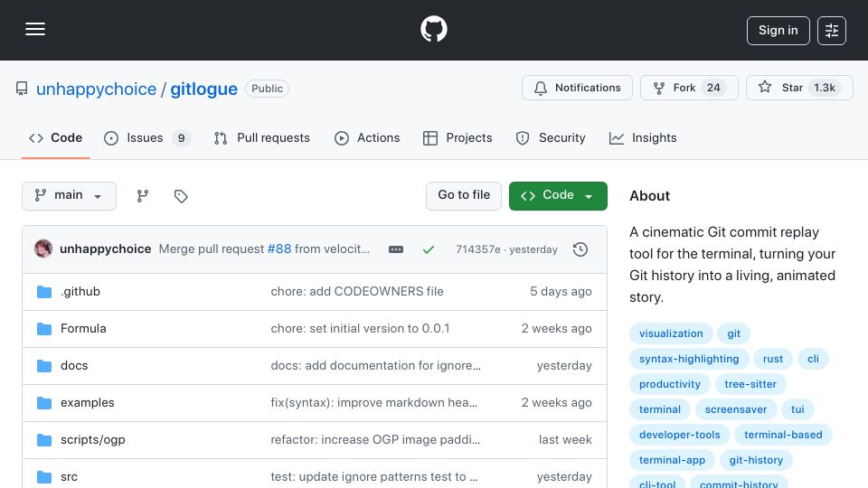The height and width of the screenshot is (488, 868).
Task: Click the docs folder icon
Action: (x=44, y=366)
